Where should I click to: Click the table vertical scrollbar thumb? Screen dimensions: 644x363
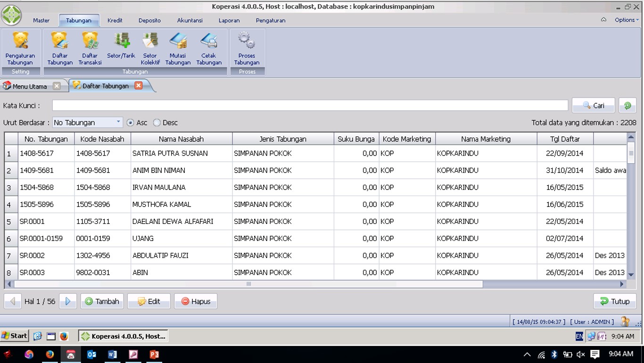click(631, 153)
